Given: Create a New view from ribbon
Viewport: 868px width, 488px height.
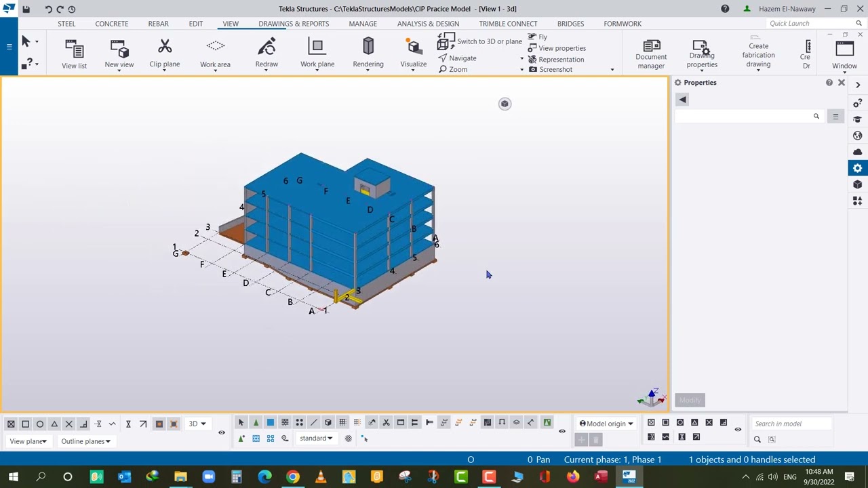Looking at the screenshot, I should [x=119, y=54].
